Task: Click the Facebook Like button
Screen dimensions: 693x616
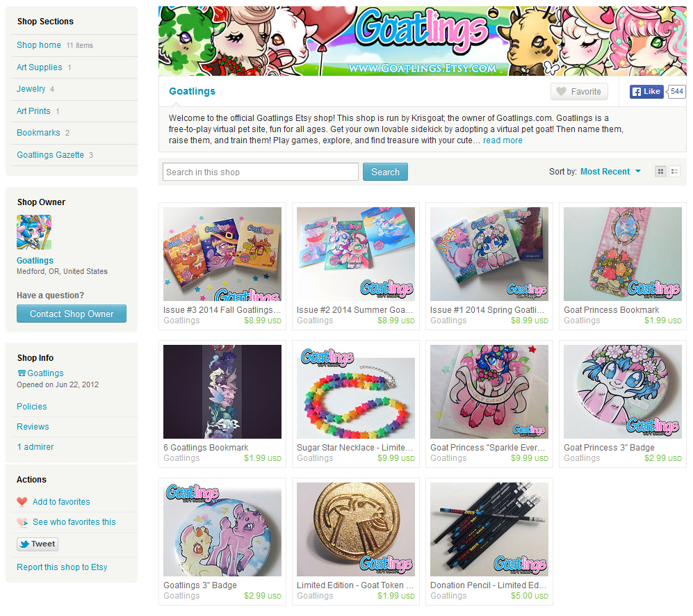Action: tap(646, 92)
